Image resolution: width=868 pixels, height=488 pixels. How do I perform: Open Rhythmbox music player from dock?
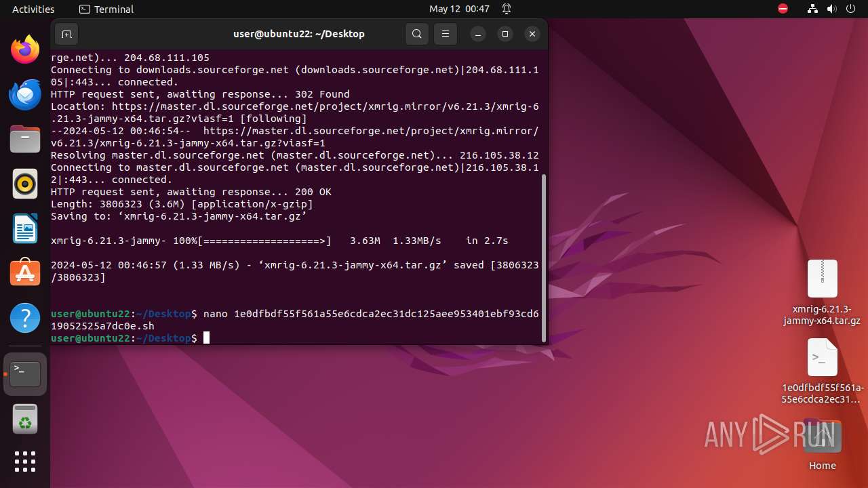tap(25, 184)
